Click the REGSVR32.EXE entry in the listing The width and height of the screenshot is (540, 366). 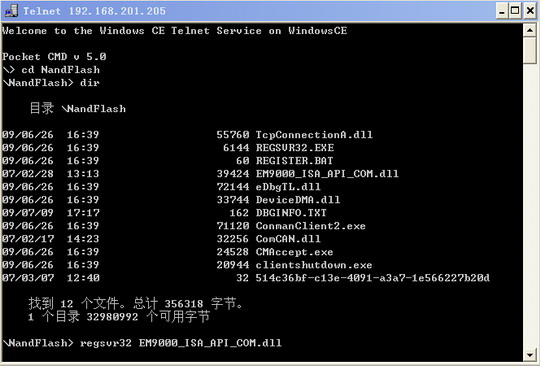pos(295,148)
